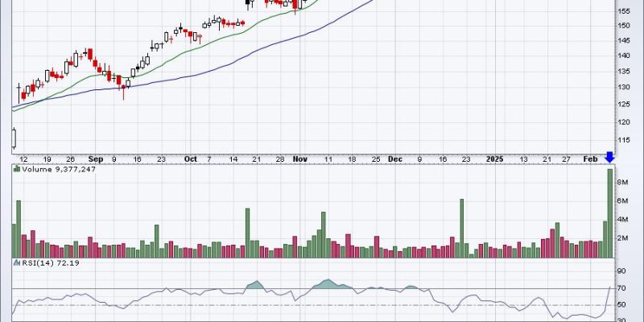The height and width of the screenshot is (322, 644).
Task: Click the 125 price axis label
Action: [x=623, y=105]
